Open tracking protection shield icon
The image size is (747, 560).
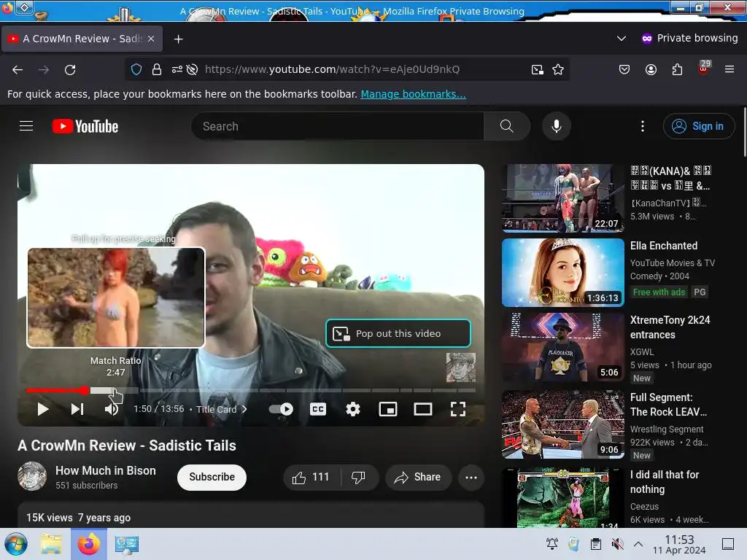(x=136, y=69)
